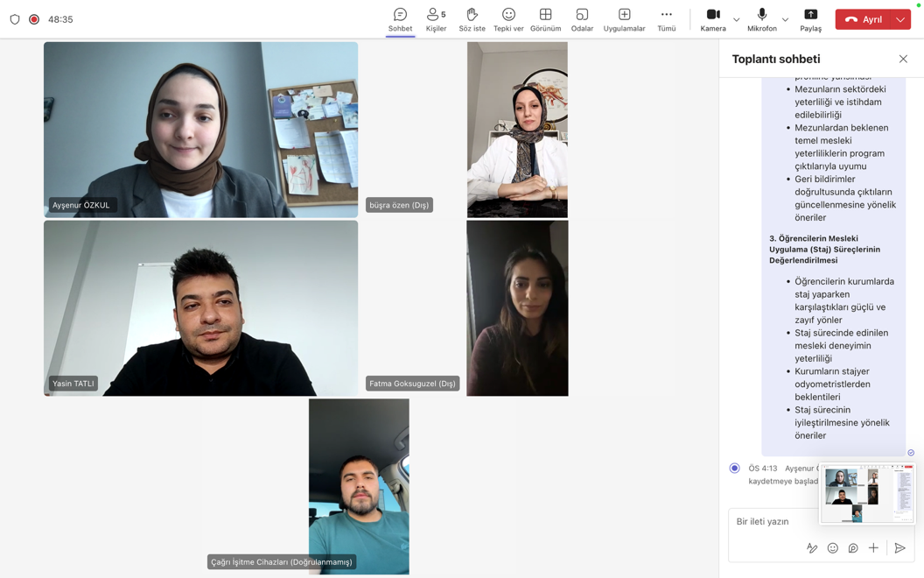Open text formatting options in compose box
The image size is (924, 578).
point(812,548)
